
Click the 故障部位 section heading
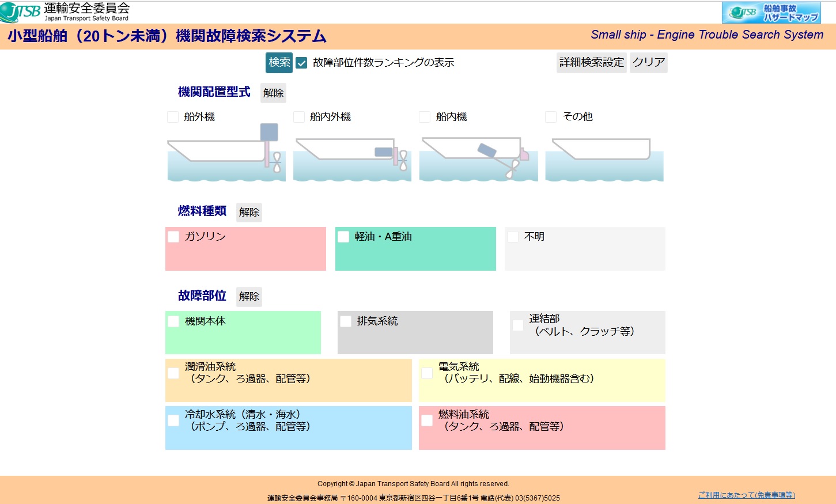(x=202, y=295)
